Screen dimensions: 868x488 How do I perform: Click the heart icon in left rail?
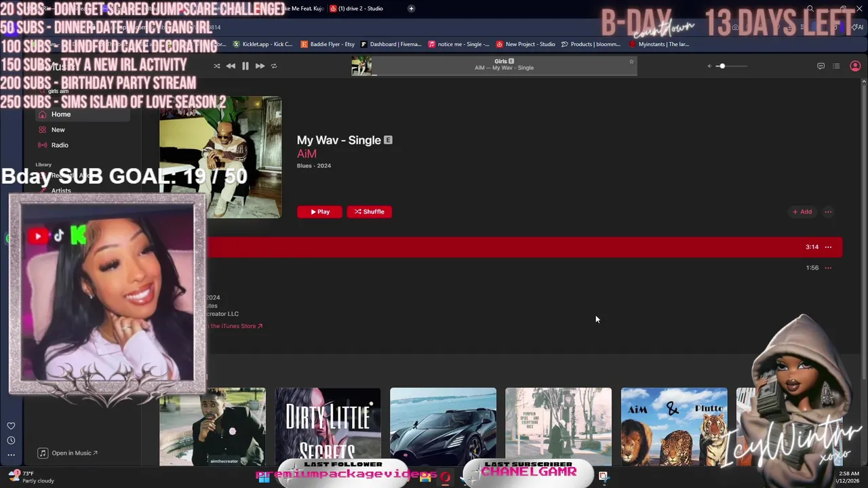point(11,426)
